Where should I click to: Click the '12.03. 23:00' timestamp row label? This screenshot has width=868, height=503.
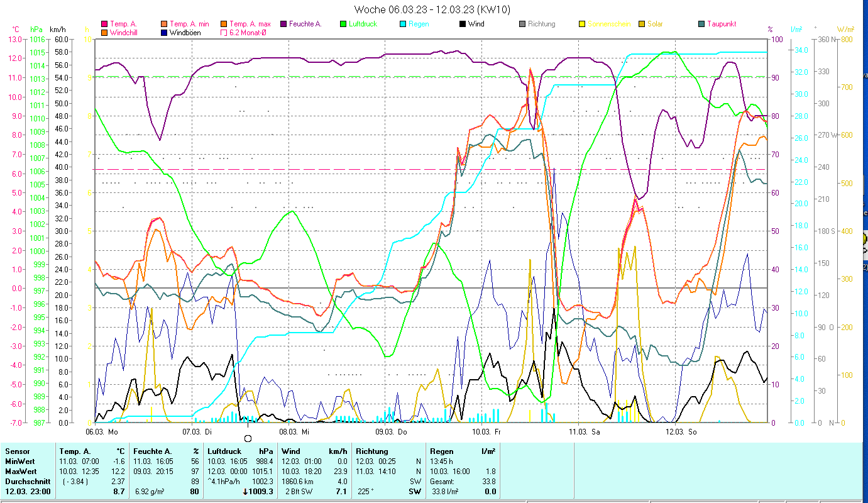28,492
